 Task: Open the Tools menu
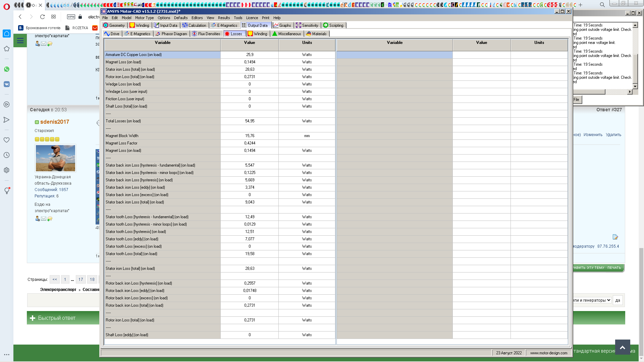pos(238,18)
